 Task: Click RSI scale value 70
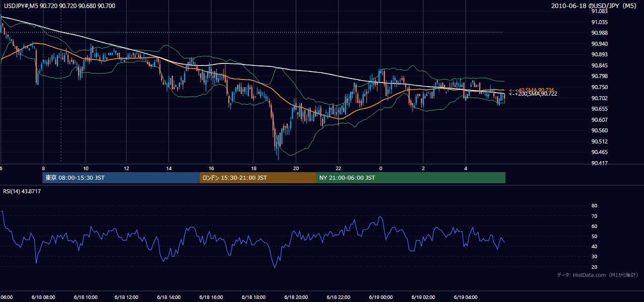coord(594,216)
